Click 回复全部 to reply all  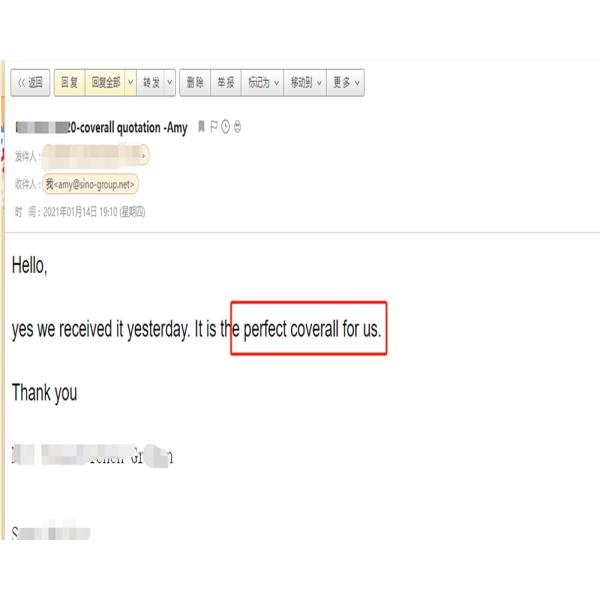tap(105, 82)
